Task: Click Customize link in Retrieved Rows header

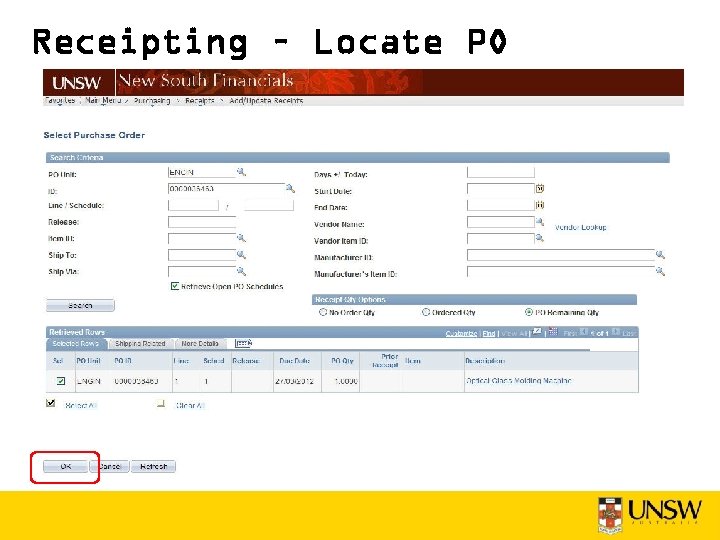Action: pos(461,333)
